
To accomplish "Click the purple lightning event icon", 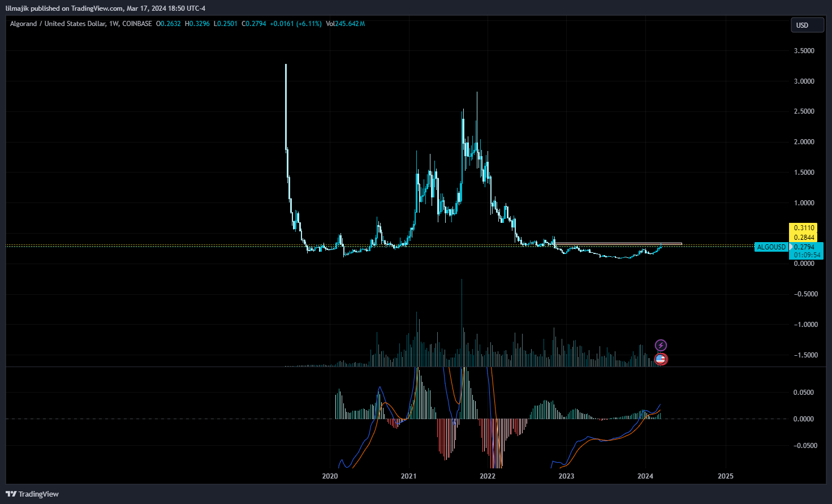I will [661, 345].
